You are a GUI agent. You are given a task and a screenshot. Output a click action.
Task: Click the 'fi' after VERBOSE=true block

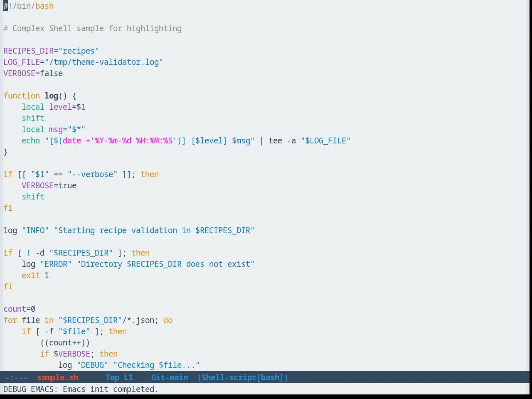8,208
